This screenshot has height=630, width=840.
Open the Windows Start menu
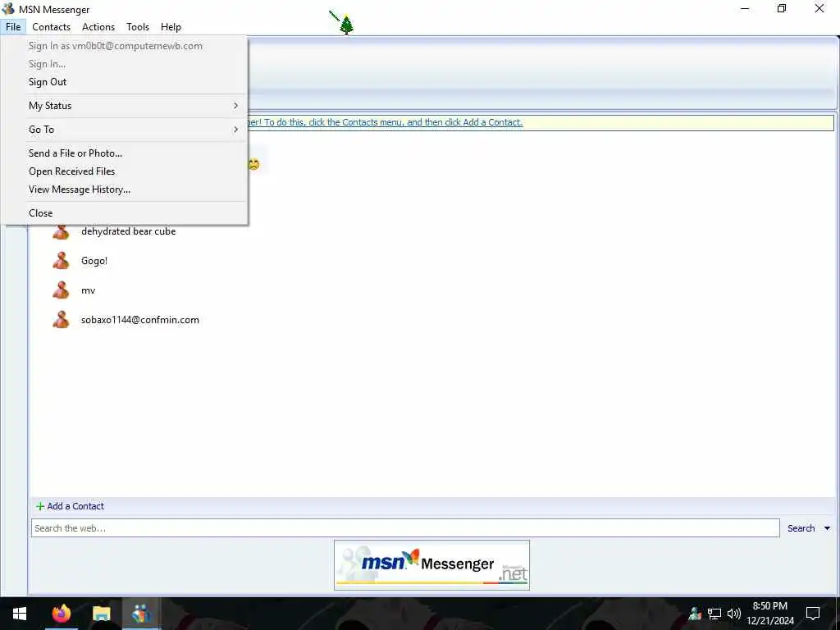(x=20, y=614)
